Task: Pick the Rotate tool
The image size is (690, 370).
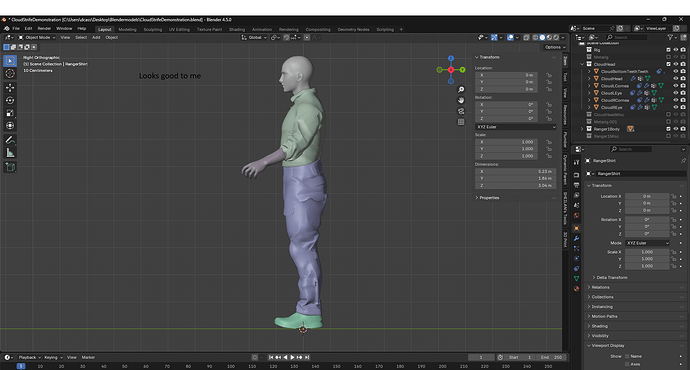Action: (10, 100)
